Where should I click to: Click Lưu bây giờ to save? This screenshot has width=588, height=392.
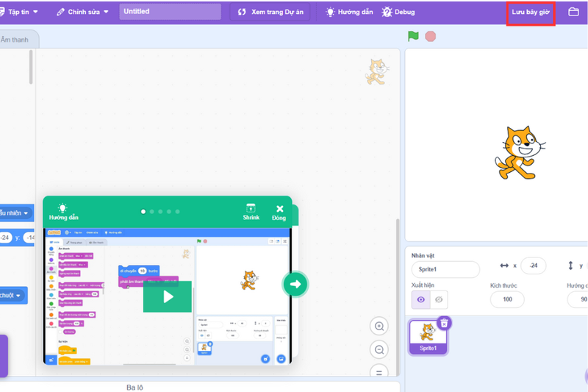tap(530, 12)
